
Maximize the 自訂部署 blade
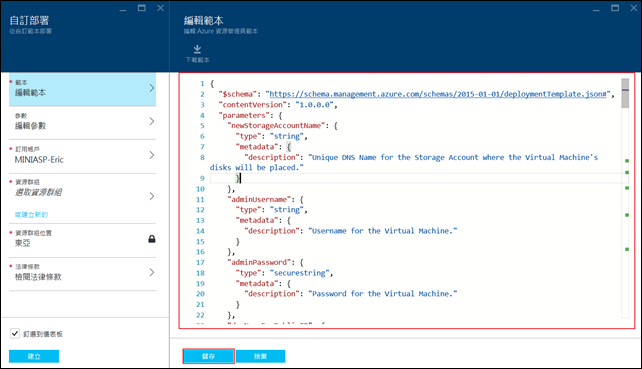point(142,8)
